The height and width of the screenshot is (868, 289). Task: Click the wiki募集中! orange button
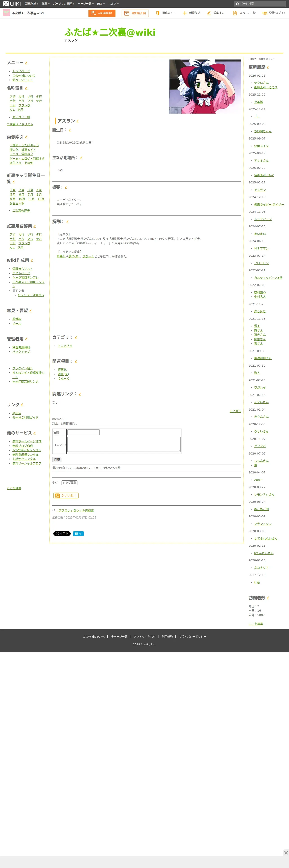point(102,13)
